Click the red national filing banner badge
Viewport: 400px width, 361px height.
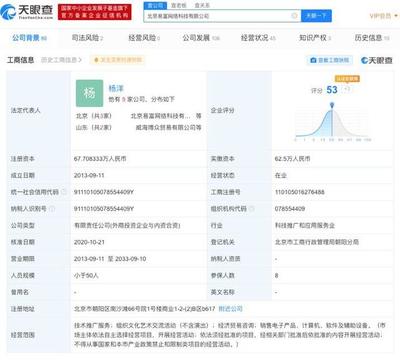(95, 12)
